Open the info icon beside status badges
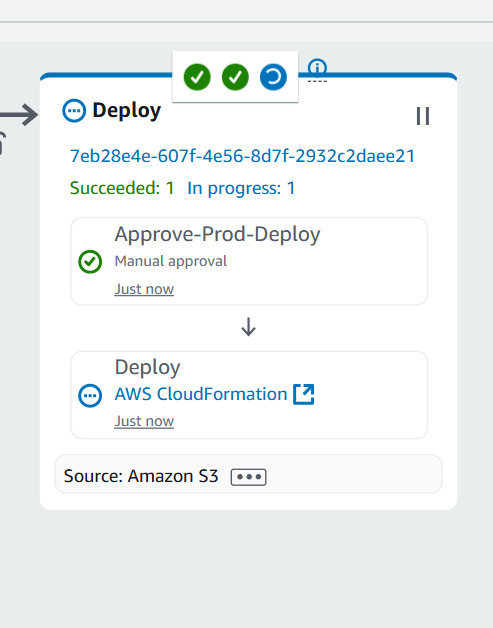 (x=318, y=68)
